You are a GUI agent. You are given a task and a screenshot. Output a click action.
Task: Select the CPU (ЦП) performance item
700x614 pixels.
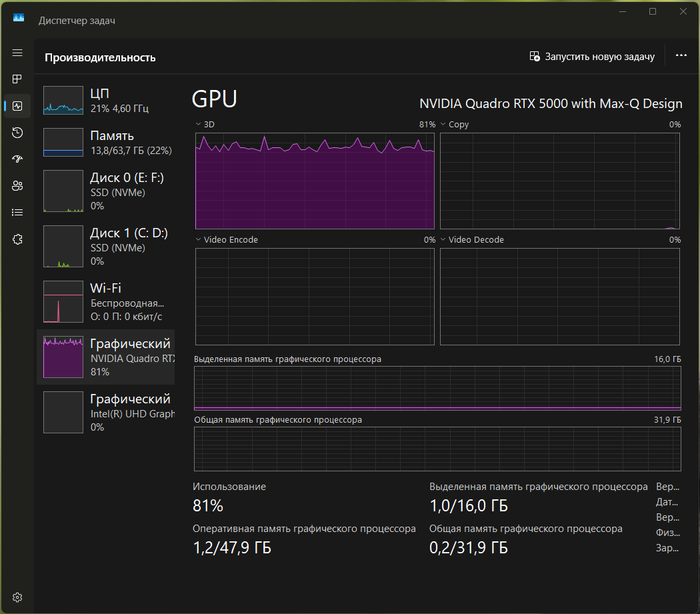coord(107,100)
